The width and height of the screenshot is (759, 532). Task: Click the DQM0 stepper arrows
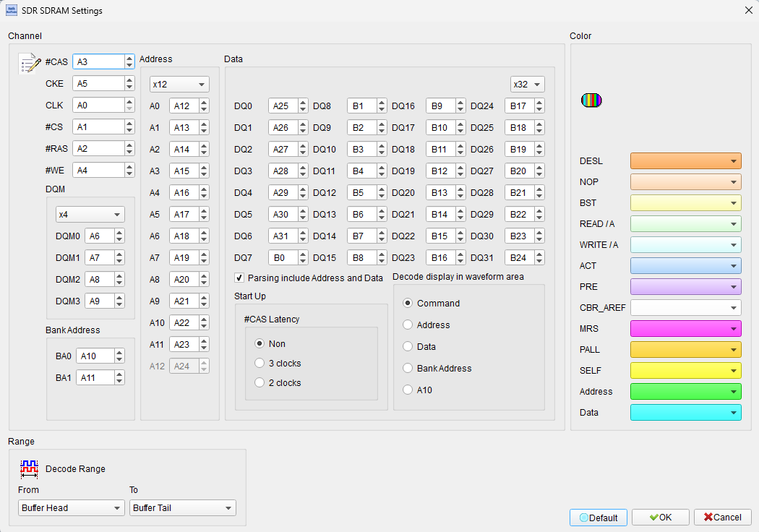pos(119,236)
